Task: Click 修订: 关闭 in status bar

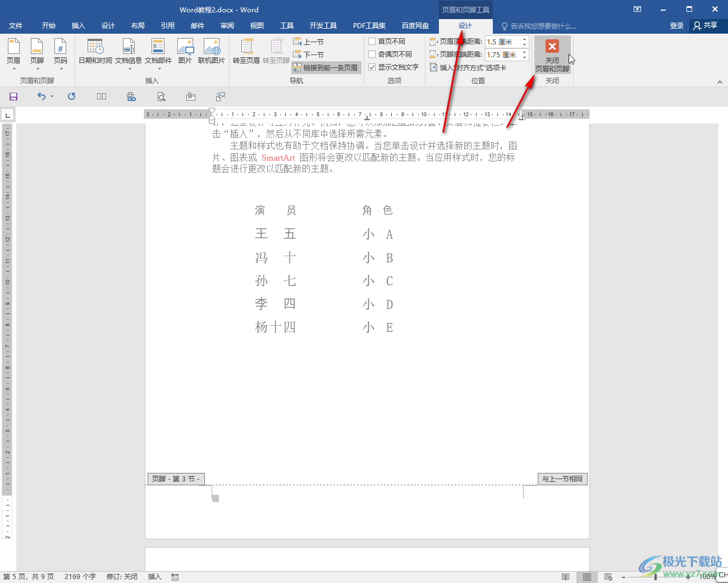Action: 122,577
